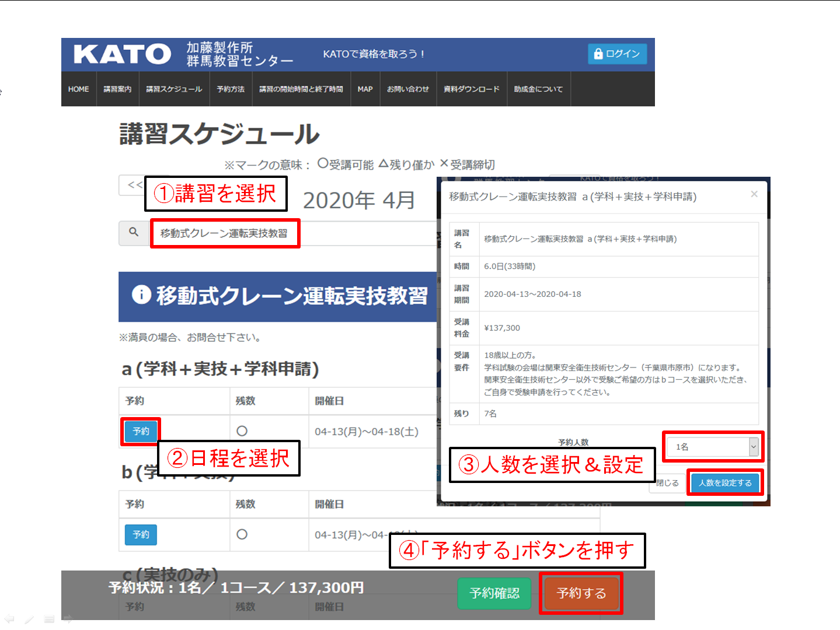Open the MAP menu item
The width and height of the screenshot is (840, 630).
point(365,89)
